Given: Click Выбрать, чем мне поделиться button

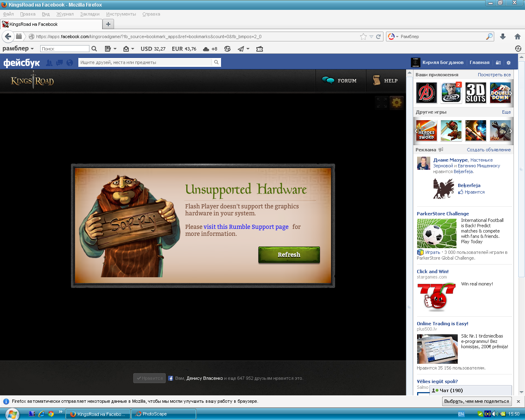Looking at the screenshot, I should [476, 402].
